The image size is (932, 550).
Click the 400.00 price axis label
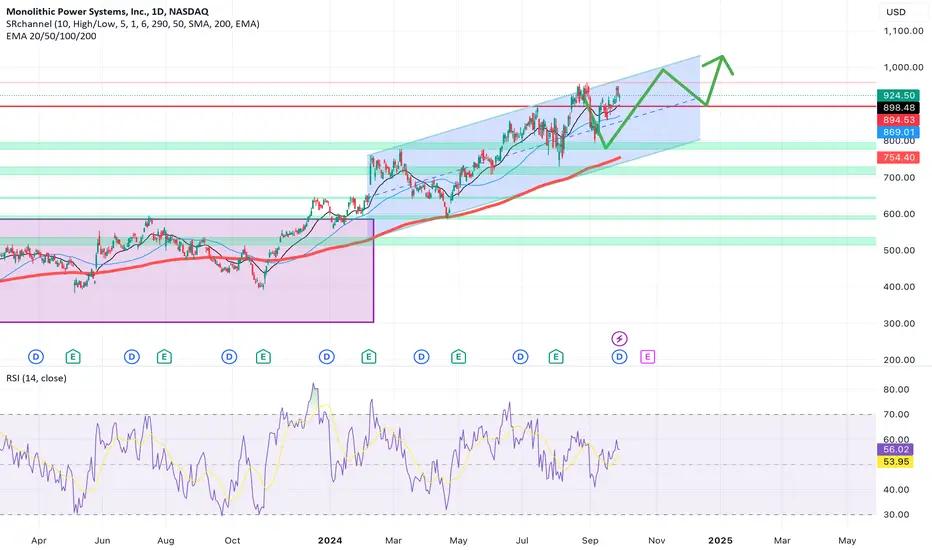899,287
